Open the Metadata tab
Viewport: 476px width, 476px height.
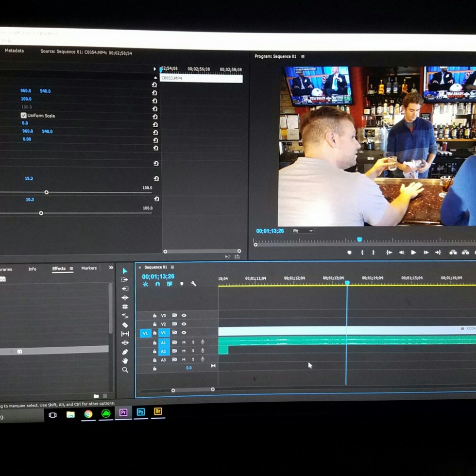(14, 51)
